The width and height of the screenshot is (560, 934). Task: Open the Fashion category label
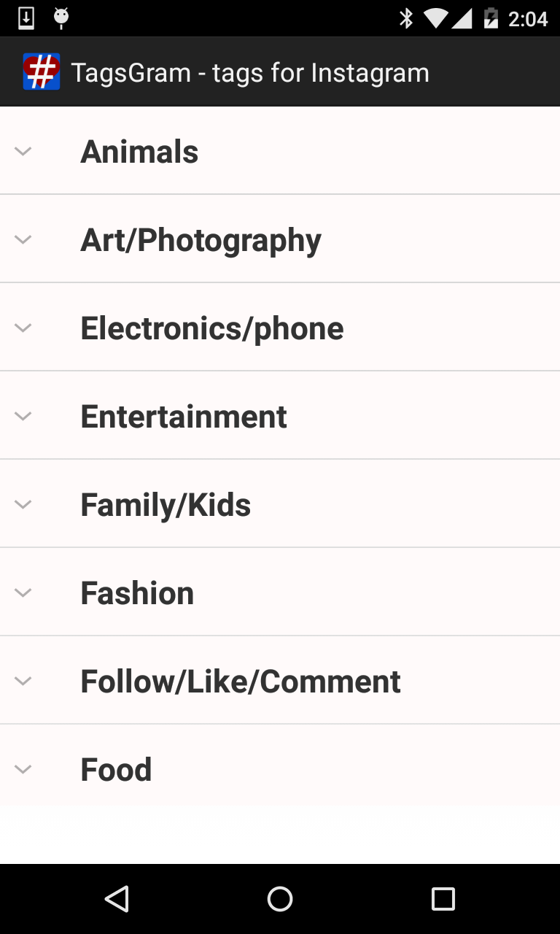137,593
